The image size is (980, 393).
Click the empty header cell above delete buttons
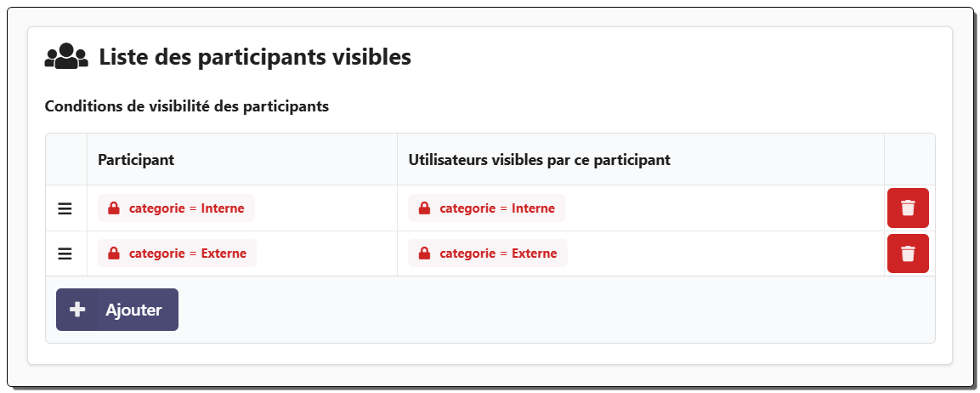(909, 160)
